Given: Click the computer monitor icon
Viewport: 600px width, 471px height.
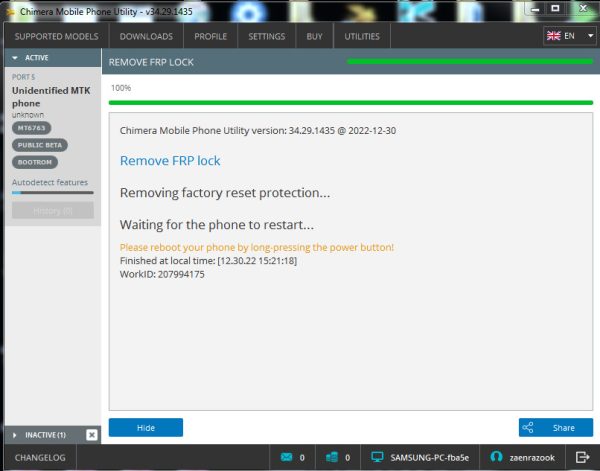Looking at the screenshot, I should [x=377, y=457].
